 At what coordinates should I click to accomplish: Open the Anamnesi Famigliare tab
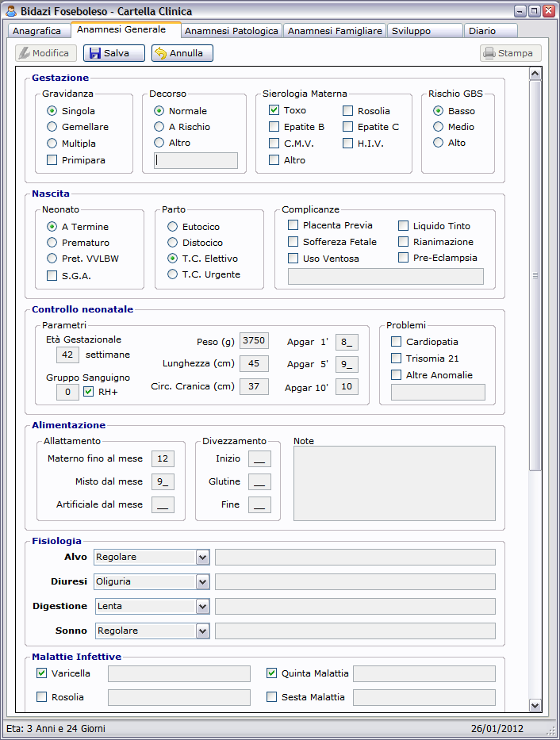click(x=335, y=31)
